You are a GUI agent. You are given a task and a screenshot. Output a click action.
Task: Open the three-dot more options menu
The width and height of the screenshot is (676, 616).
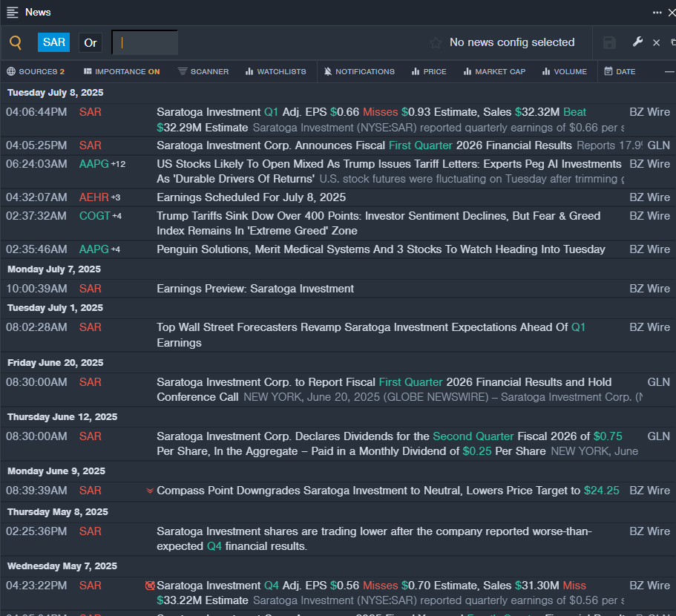point(657,13)
